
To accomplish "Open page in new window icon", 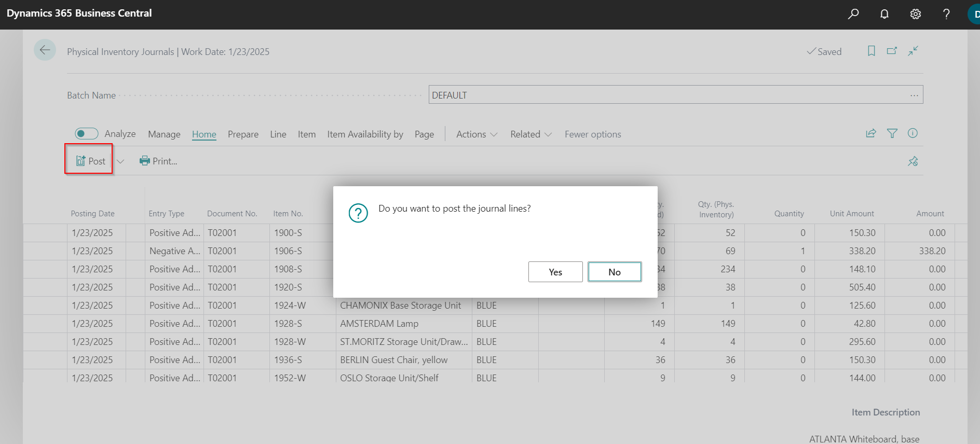I will [x=892, y=51].
